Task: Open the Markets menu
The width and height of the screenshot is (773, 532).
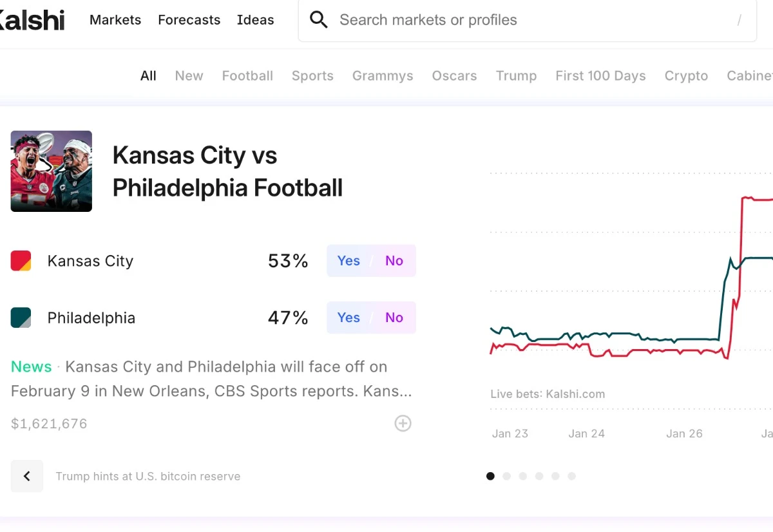Action: pyautogui.click(x=115, y=20)
